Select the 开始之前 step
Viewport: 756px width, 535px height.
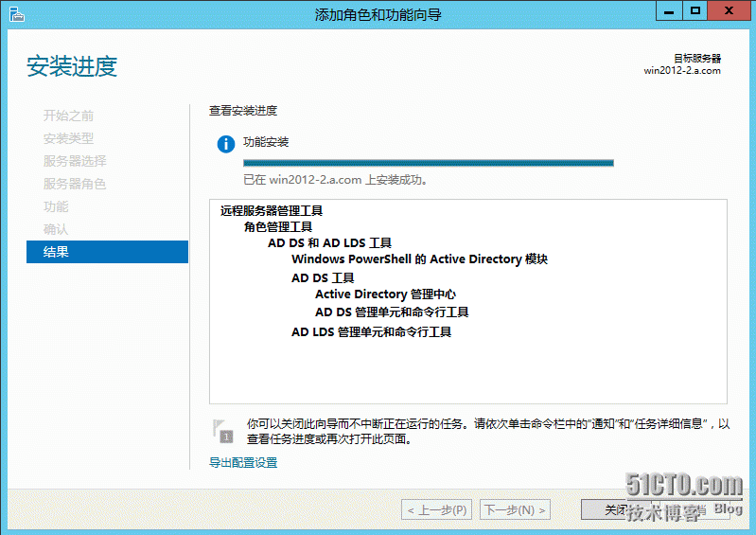coord(68,116)
